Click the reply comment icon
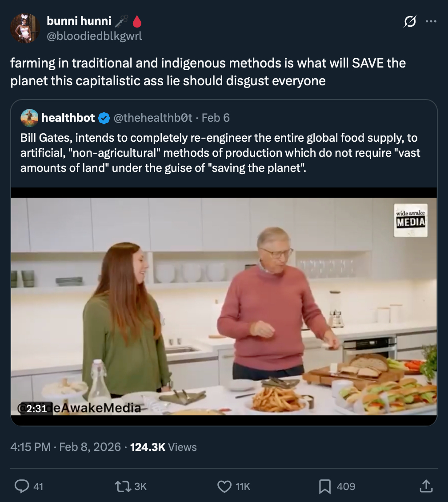Image resolution: width=448 pixels, height=502 pixels. coord(22,486)
